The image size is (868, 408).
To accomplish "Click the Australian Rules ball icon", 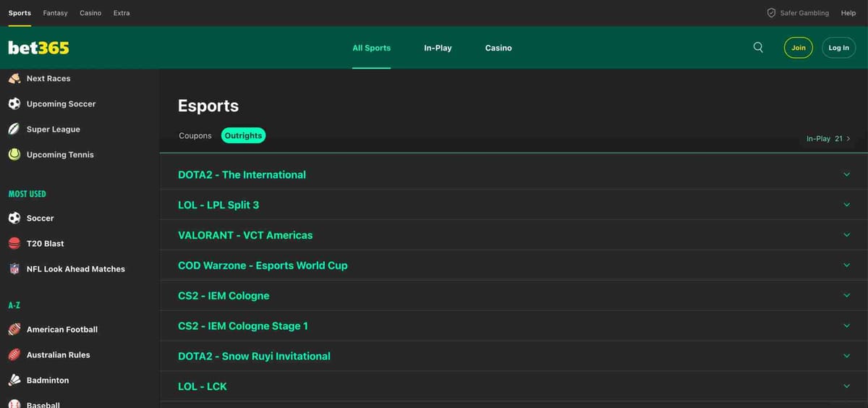I will point(14,354).
